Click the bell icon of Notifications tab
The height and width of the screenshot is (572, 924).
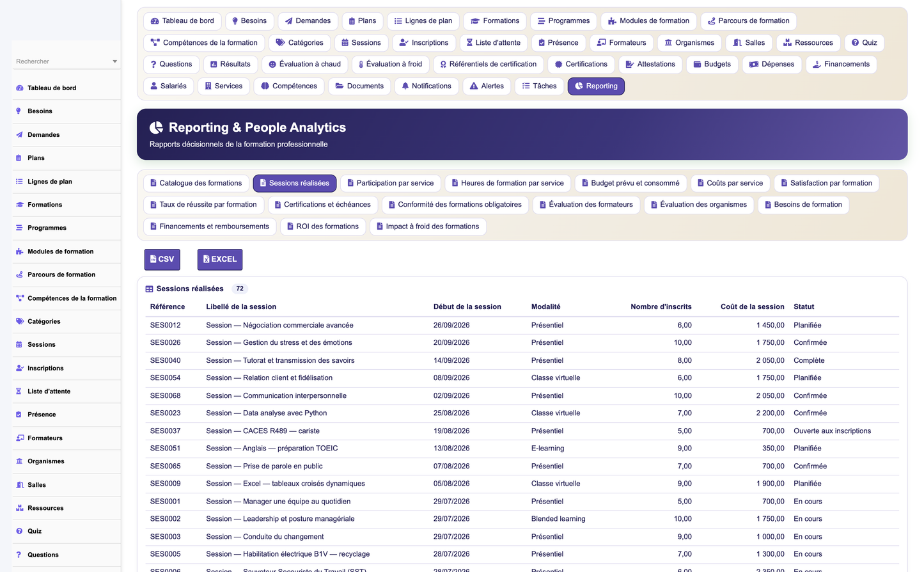[405, 86]
